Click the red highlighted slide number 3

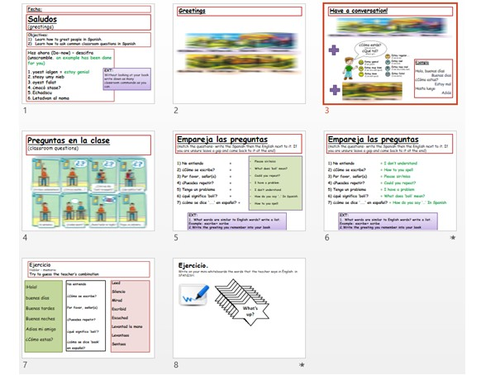coord(327,110)
